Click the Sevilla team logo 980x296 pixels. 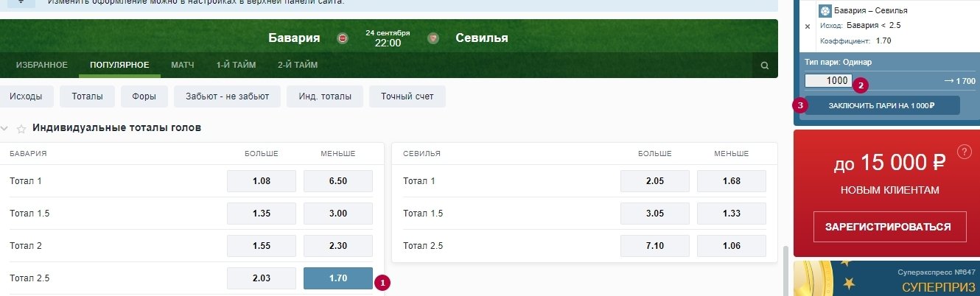point(433,38)
